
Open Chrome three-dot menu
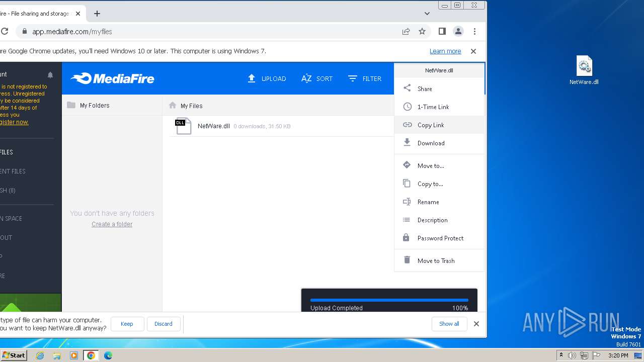pyautogui.click(x=474, y=31)
